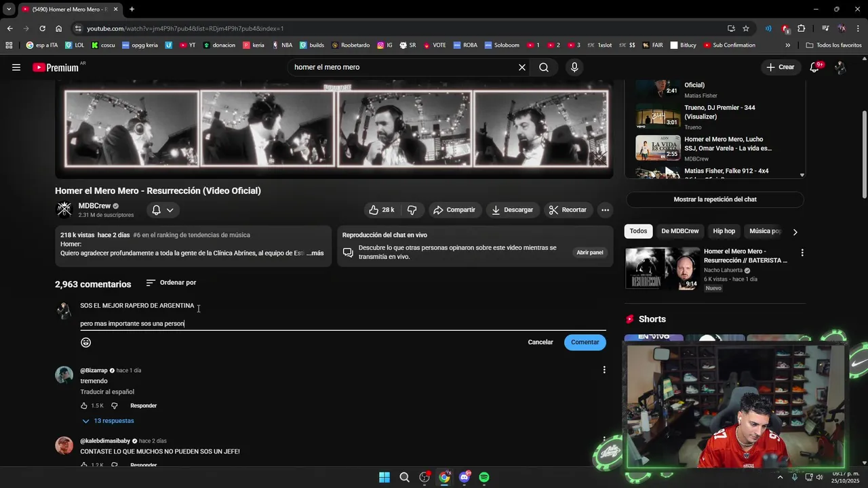Select the Todos filter chip
This screenshot has height=488, width=868.
(x=638, y=231)
